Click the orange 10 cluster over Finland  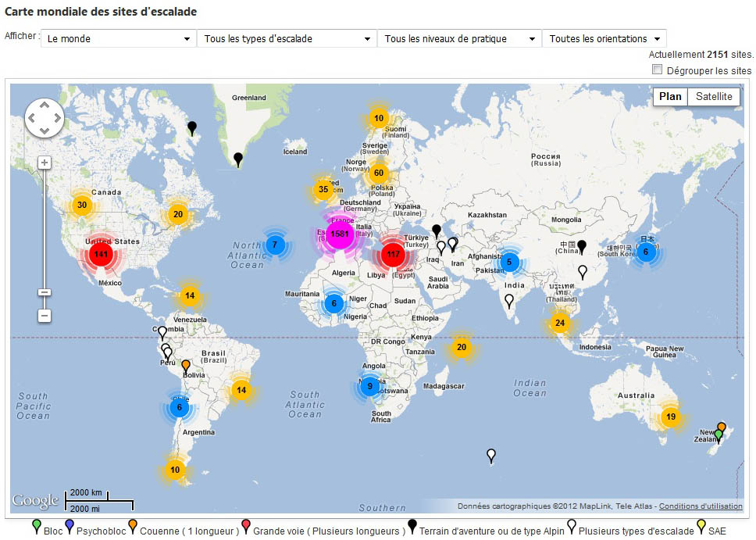(379, 118)
